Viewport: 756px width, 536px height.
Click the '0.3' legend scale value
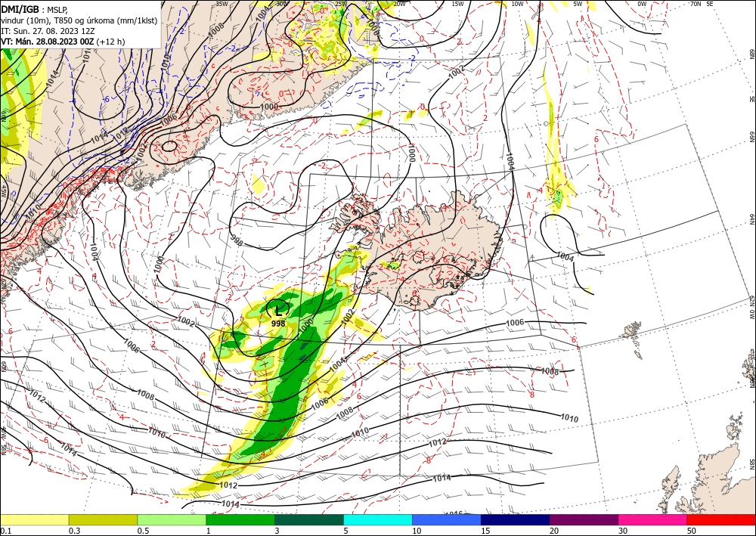coord(74,531)
